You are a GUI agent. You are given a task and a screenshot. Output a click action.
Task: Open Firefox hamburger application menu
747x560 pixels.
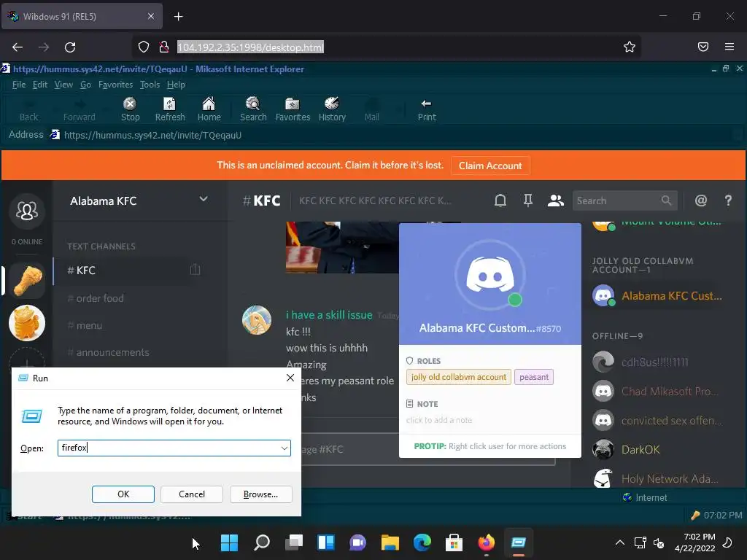(729, 47)
